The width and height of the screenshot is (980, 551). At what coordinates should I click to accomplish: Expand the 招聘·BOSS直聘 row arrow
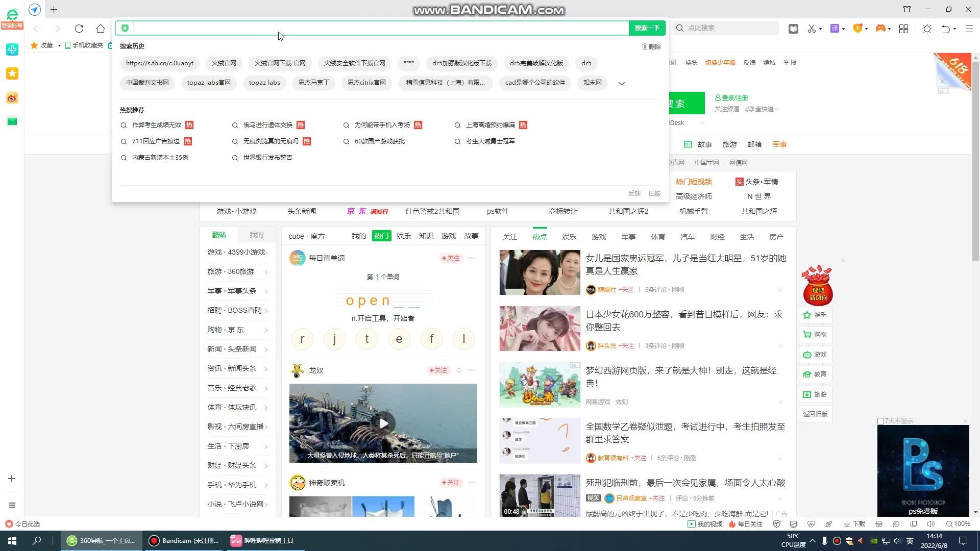coord(266,311)
